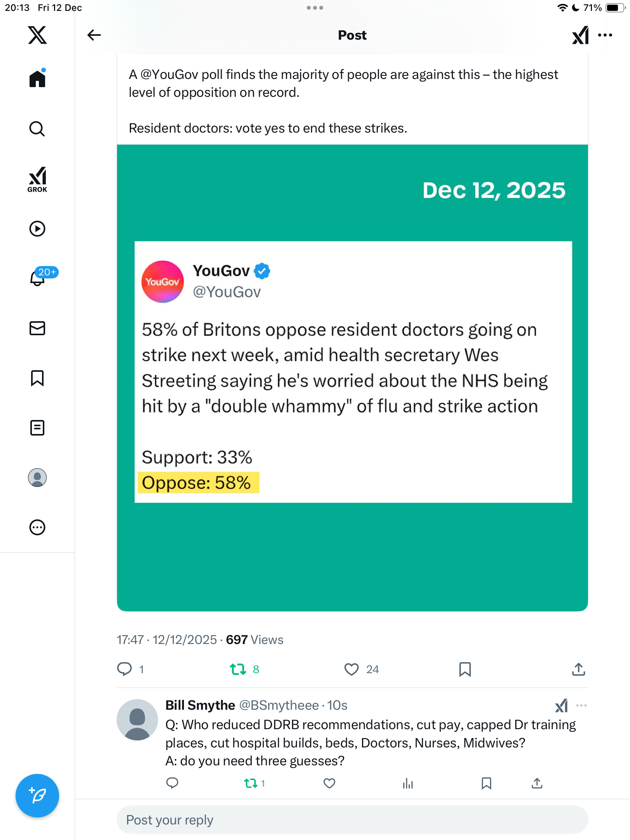The image size is (630, 840).
Task: Open the sidebar Bookmarks page
Action: [37, 378]
